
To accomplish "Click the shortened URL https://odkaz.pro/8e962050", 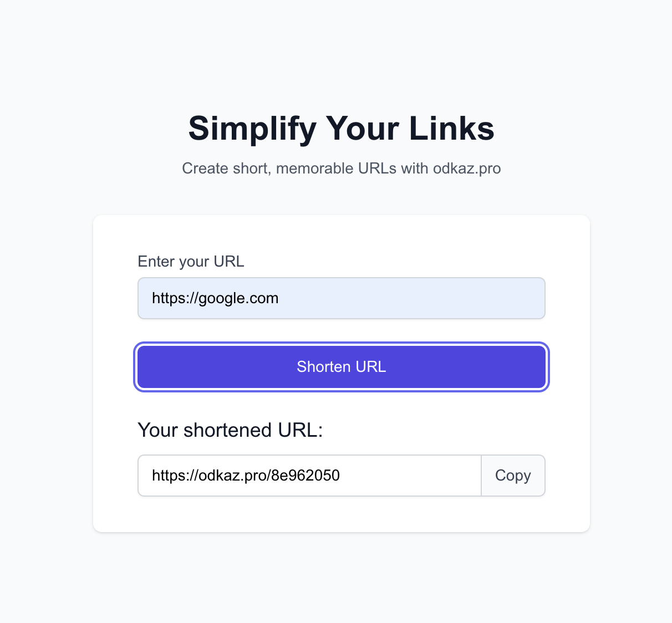I will (246, 476).
